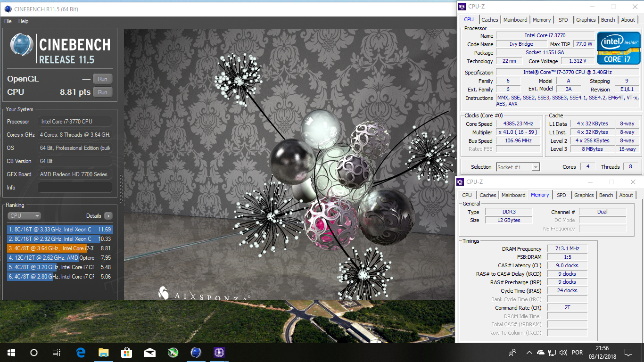Switch to Caches tab in top CPU-Z window
This screenshot has width=644, height=362.
[x=489, y=20]
